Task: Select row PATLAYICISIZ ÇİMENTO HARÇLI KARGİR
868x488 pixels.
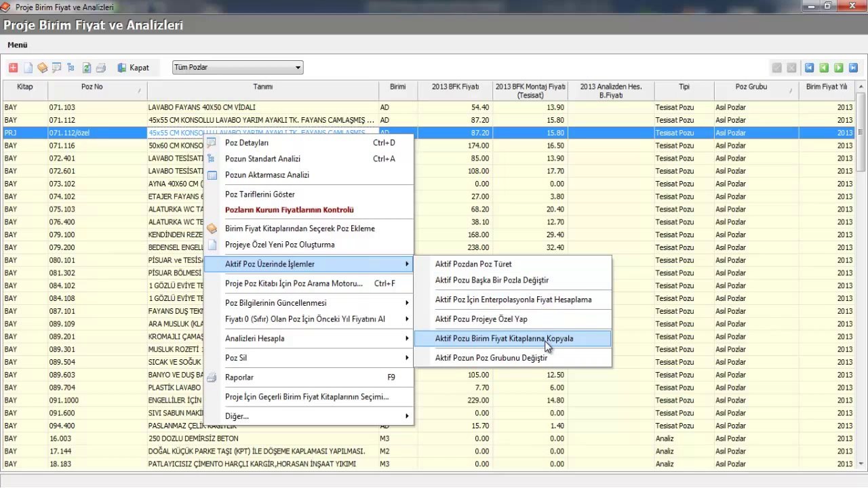Action: coord(429,464)
